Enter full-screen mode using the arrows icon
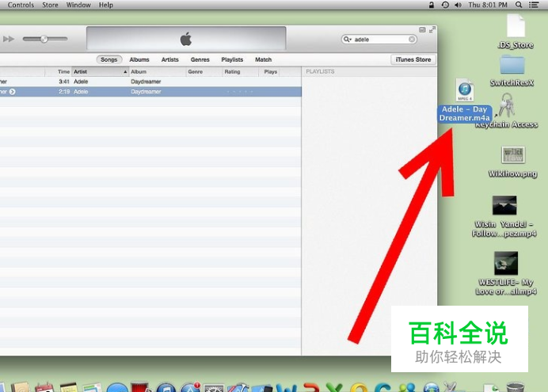The image size is (548, 392). (432, 30)
